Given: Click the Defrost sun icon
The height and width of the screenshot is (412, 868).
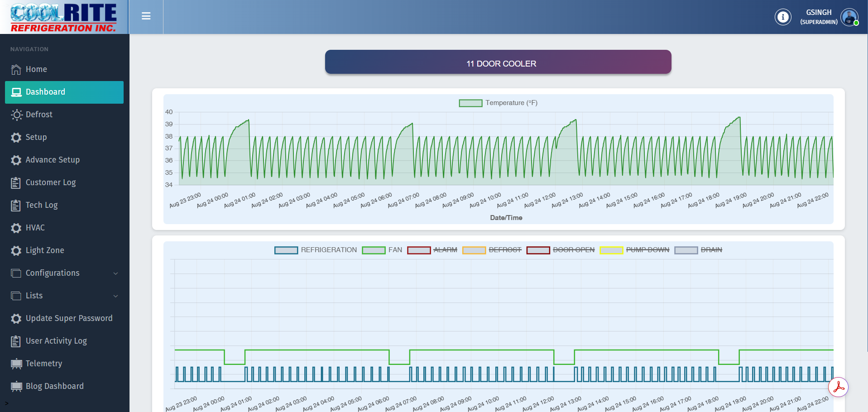Looking at the screenshot, I should click(x=16, y=115).
